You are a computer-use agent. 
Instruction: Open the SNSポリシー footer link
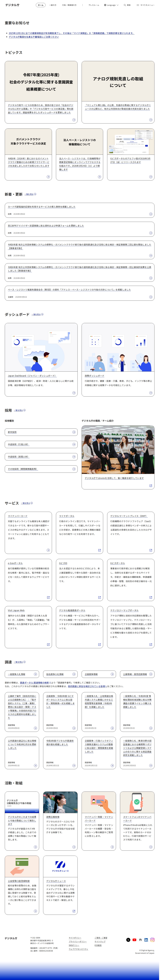coord(74,945)
